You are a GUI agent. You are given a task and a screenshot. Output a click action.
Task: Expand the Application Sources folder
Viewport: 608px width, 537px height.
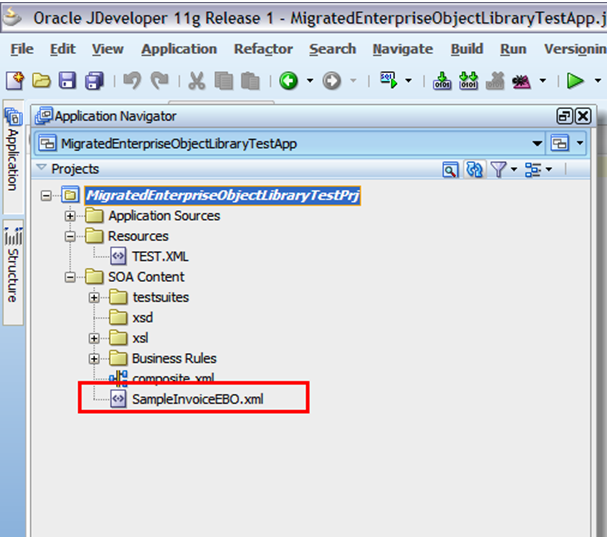(x=70, y=216)
